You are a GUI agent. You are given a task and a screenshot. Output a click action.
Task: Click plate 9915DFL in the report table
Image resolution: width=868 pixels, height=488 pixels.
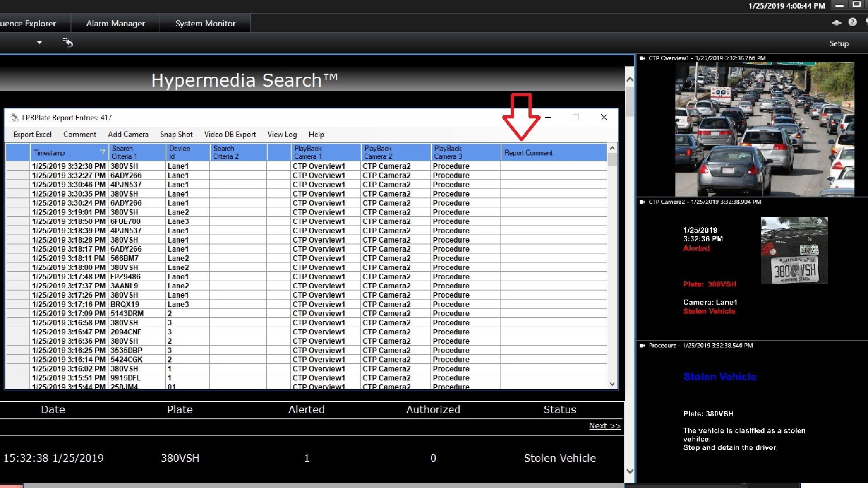click(126, 378)
